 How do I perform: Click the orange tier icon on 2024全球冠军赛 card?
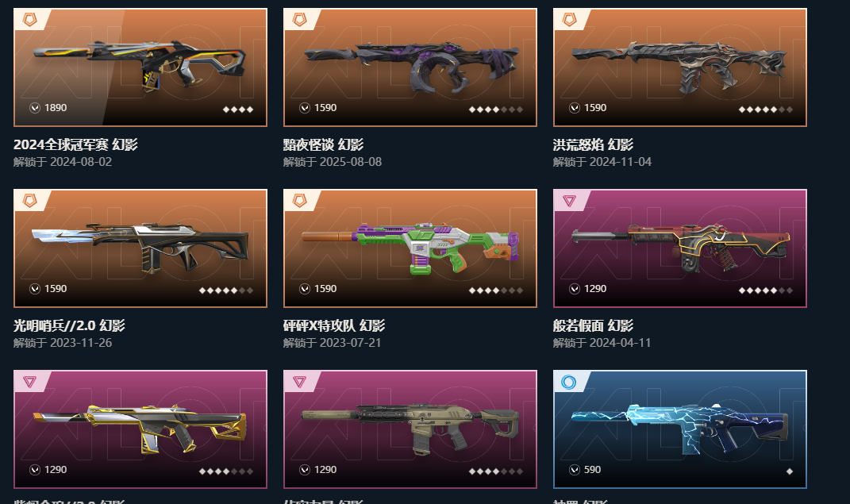(30, 20)
